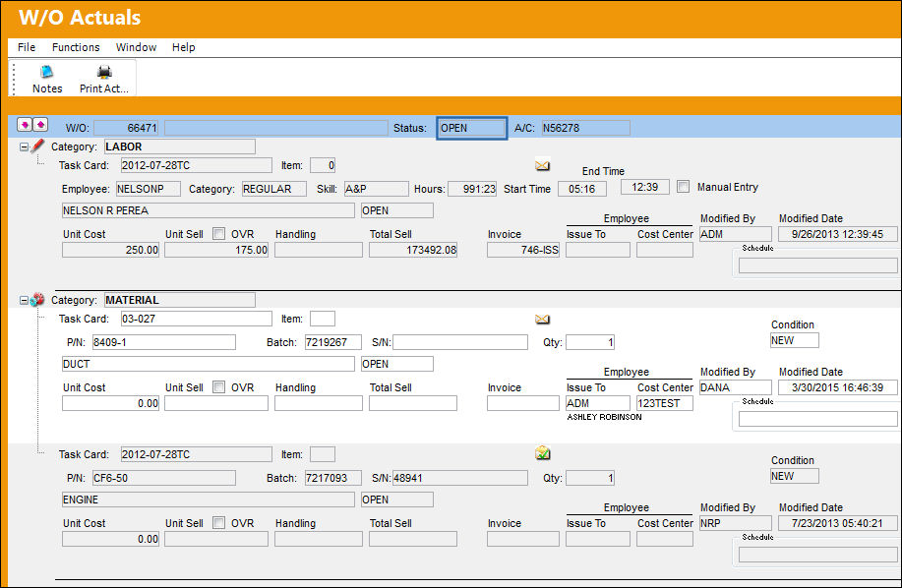Screen dimensions: 902x588
Task: Click the ENGINE description field
Action: click(x=209, y=500)
